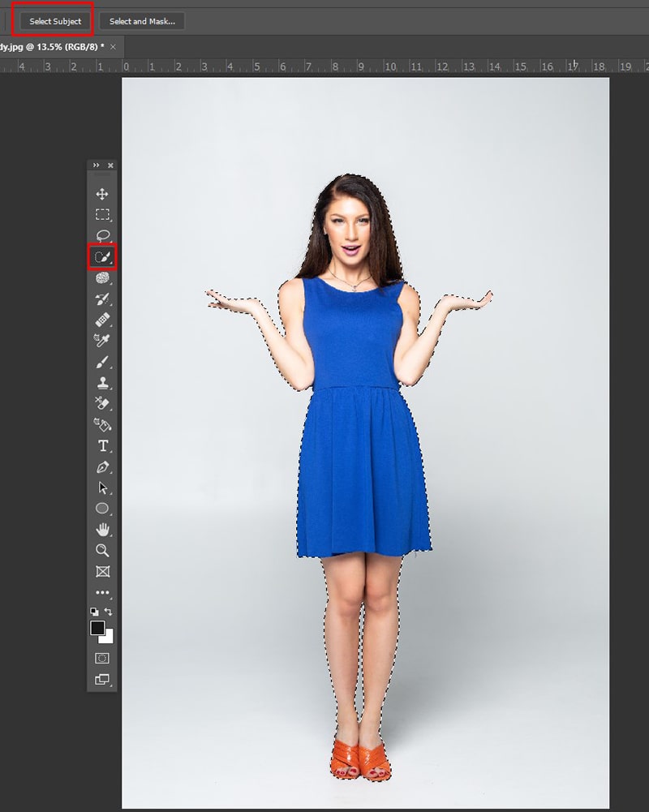Open the black foreground color swatch

pos(97,628)
